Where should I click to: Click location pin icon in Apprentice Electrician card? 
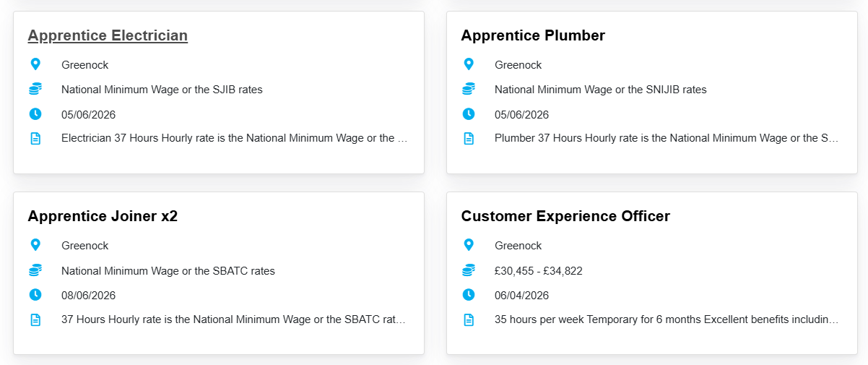pos(35,64)
